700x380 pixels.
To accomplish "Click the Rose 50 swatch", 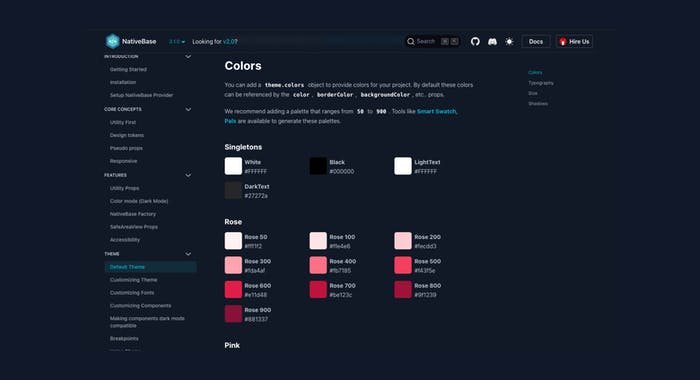I will (x=233, y=241).
